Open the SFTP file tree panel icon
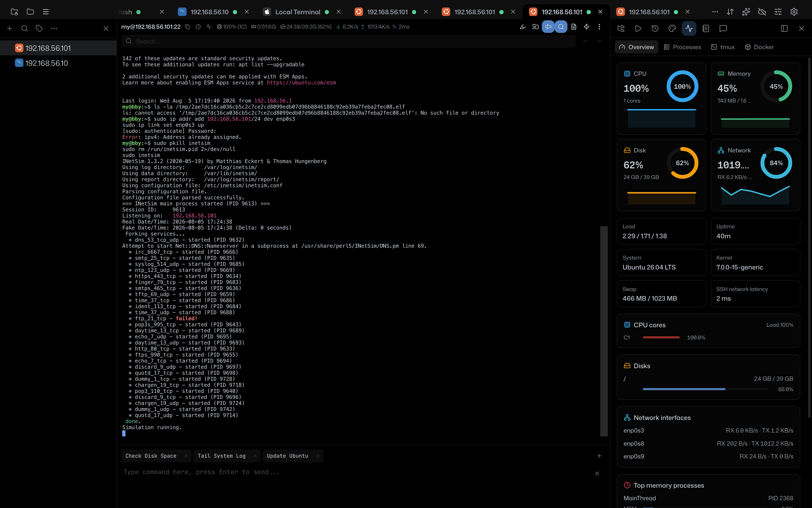This screenshot has width=812, height=508. pos(621,29)
